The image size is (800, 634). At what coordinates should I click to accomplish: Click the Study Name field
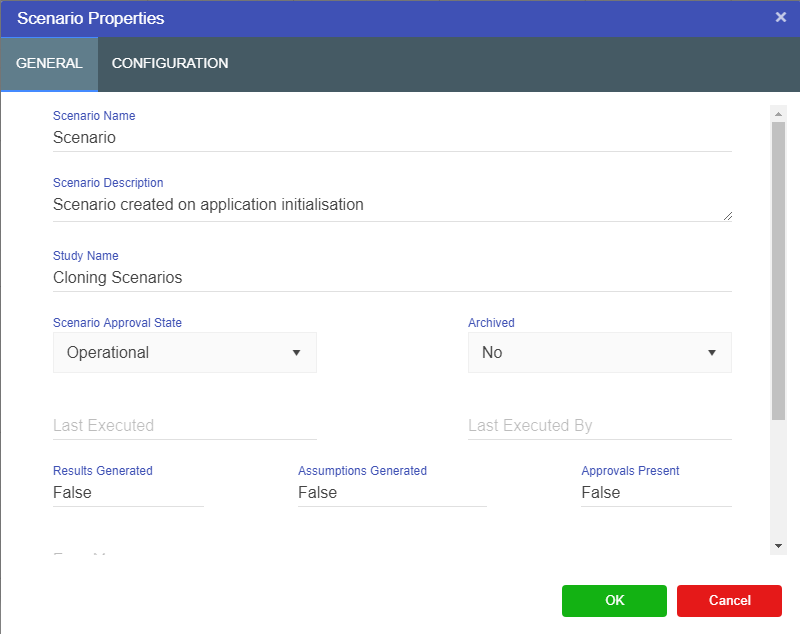click(x=392, y=278)
